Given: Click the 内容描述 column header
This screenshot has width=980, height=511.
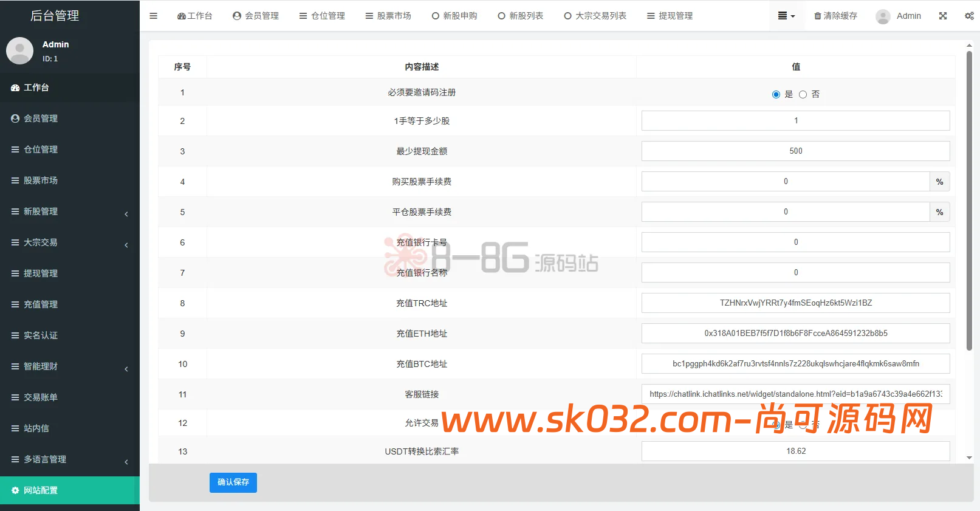Looking at the screenshot, I should pyautogui.click(x=422, y=67).
